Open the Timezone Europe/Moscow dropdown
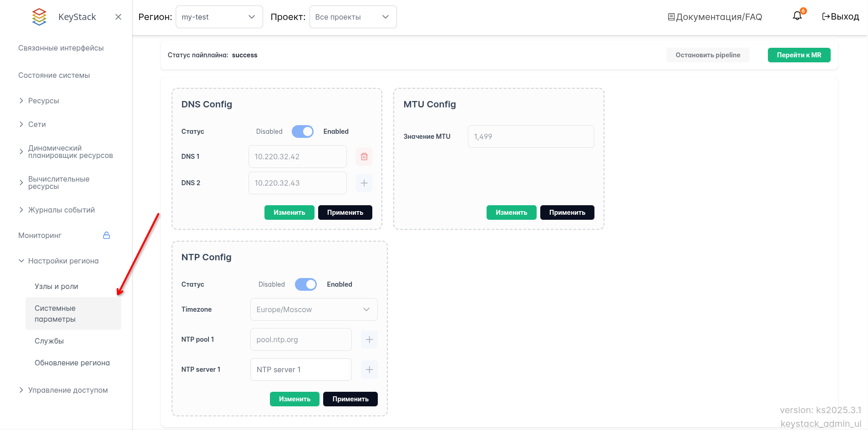 314,309
